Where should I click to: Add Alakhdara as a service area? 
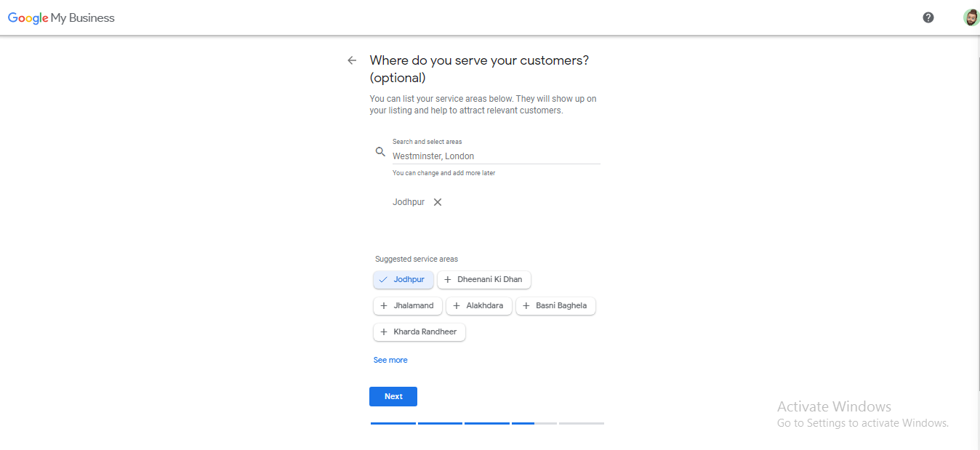(479, 306)
